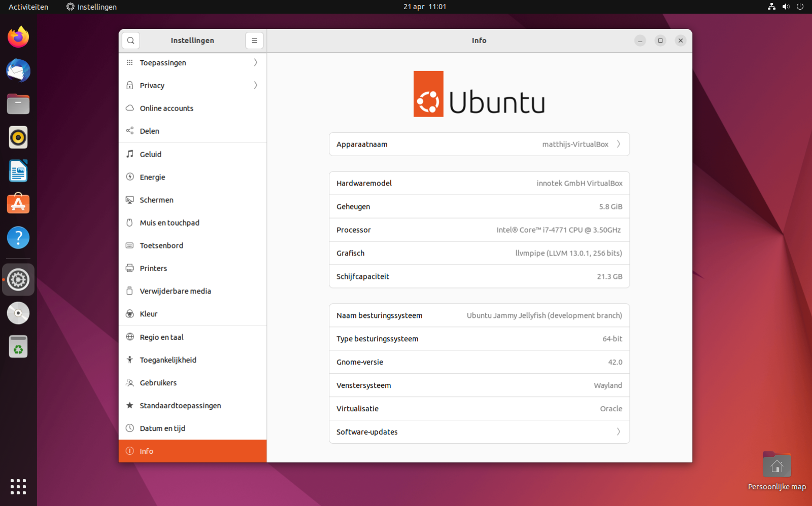Open the clock showing 21 apr 11:01
This screenshot has width=812, height=506.
(425, 7)
